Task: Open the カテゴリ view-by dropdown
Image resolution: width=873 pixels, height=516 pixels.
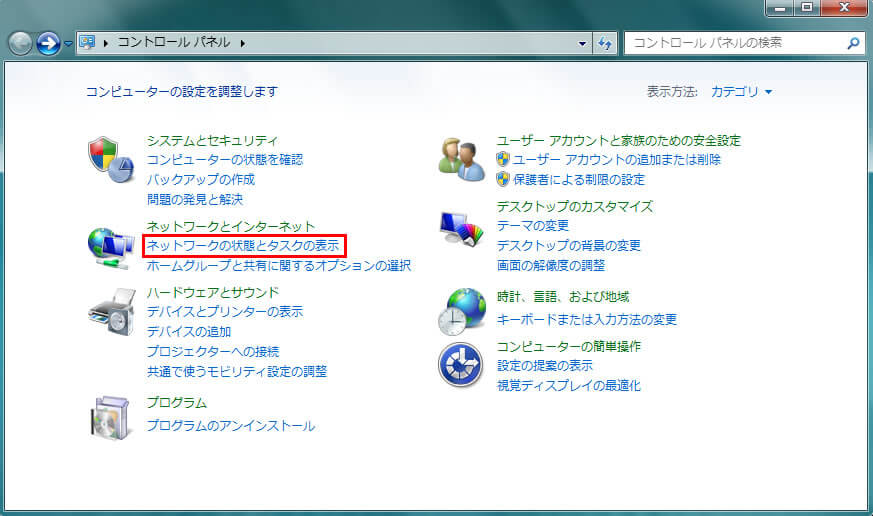Action: (741, 91)
